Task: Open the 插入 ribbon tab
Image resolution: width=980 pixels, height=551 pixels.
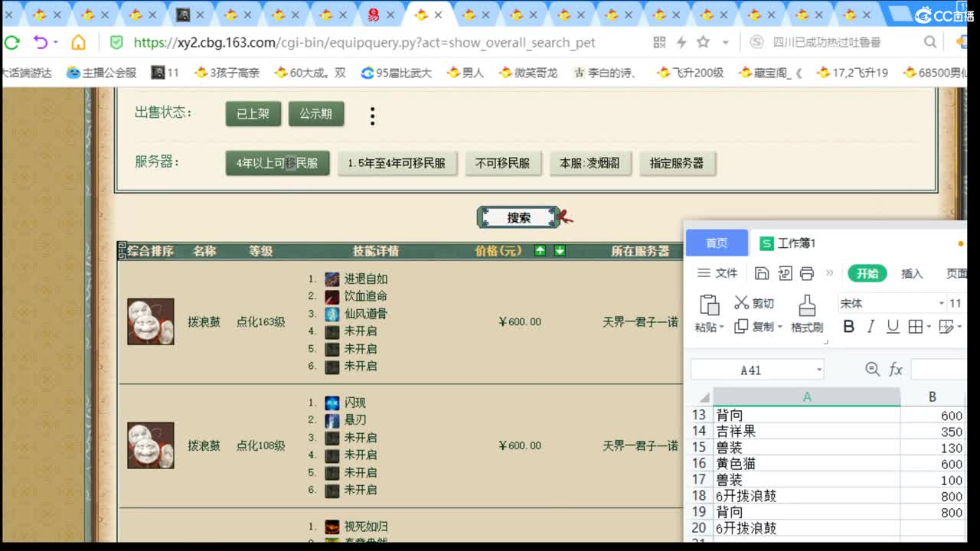Action: 912,273
